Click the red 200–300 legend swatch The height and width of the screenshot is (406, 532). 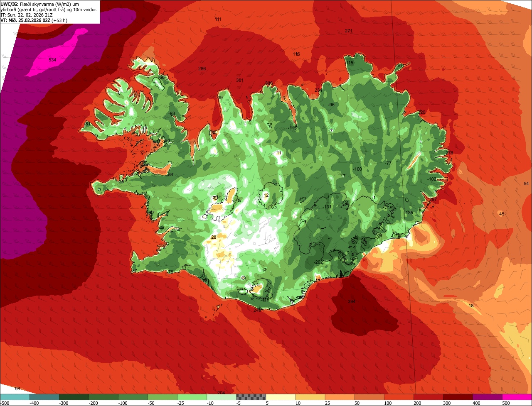pyautogui.click(x=429, y=397)
